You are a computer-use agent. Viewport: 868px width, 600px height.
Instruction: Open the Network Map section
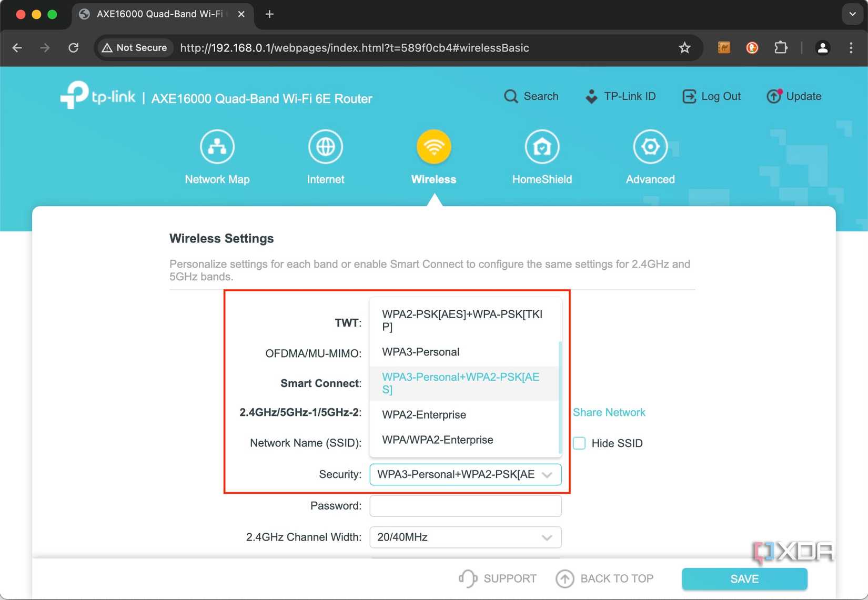[217, 156]
